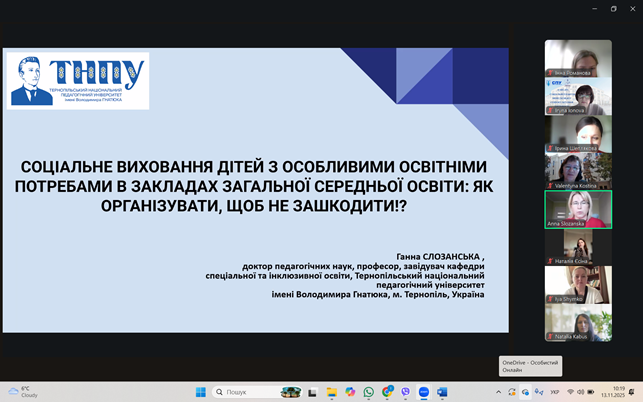Launch WhatsApp from the taskbar
The image size is (643, 402).
pos(369,392)
